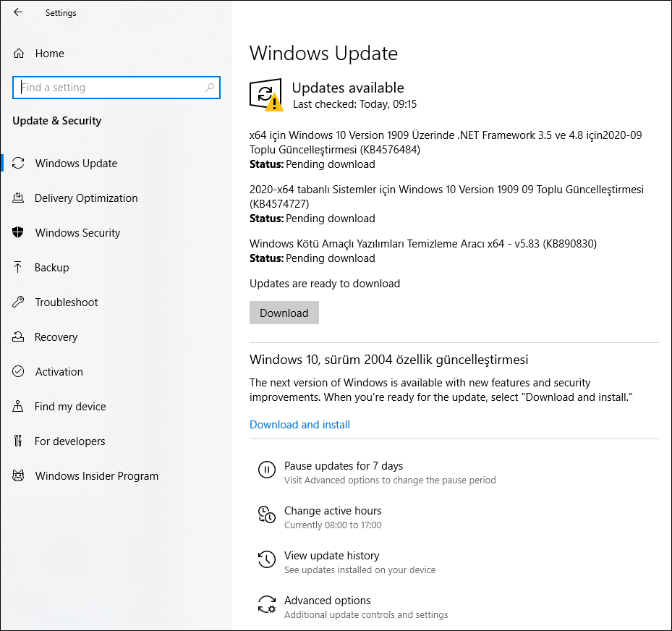Click the magnifier icon in search box
The image size is (672, 631).
click(210, 88)
